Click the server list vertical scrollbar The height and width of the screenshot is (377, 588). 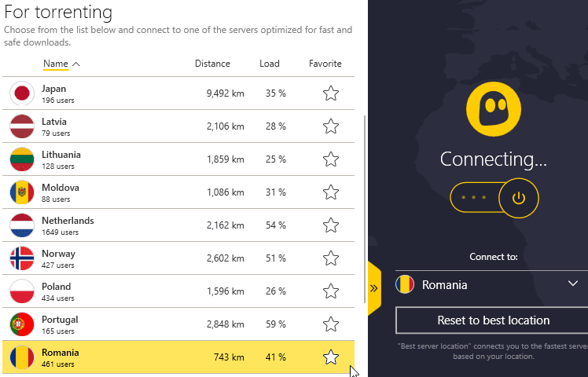tap(365, 209)
